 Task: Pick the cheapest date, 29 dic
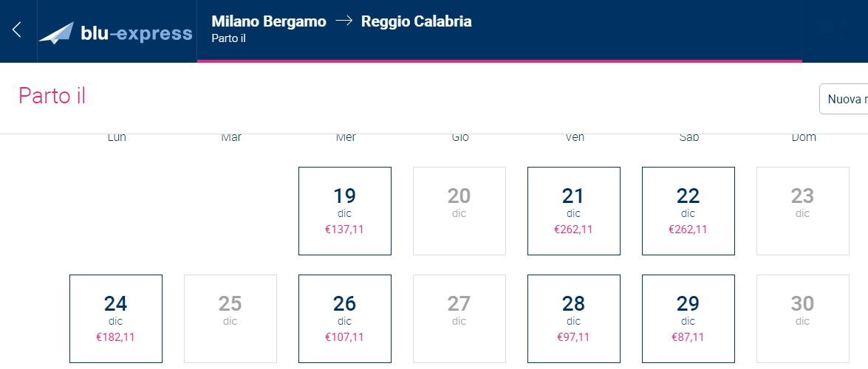pos(688,318)
